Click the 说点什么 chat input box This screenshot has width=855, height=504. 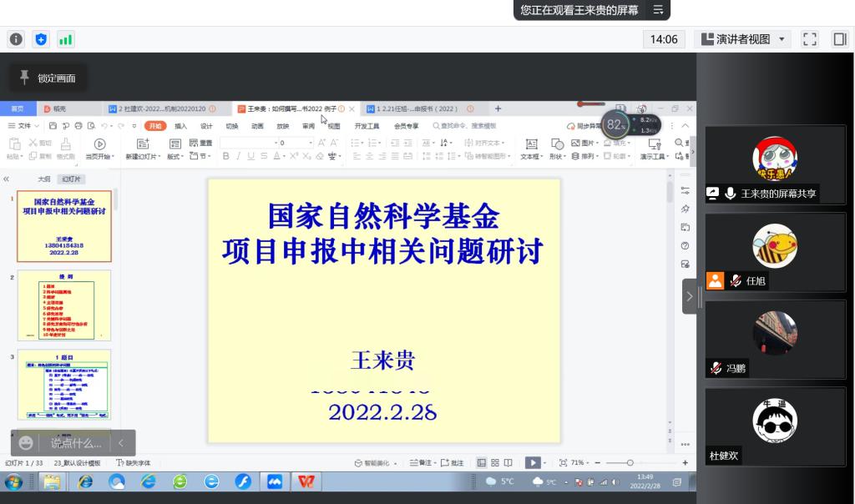coord(76,443)
